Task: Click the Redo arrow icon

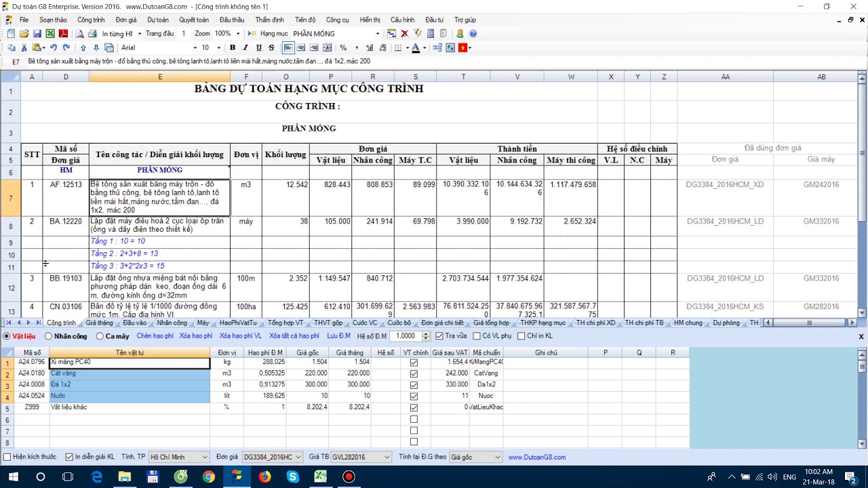Action: coord(66,47)
